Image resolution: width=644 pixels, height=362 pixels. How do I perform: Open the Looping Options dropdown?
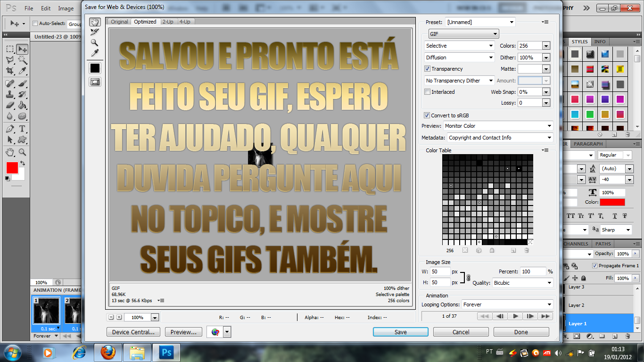507,304
